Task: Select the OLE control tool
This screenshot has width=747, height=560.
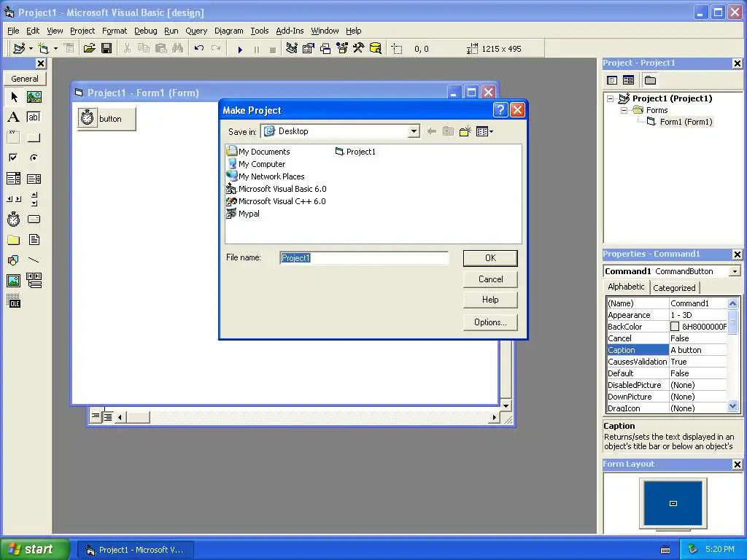Action: tap(14, 301)
